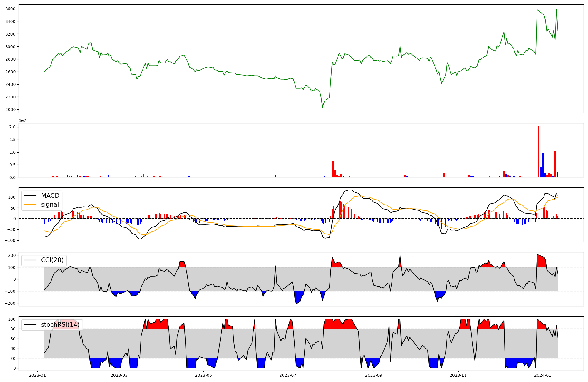Click the 2024-01 x-axis date label

pos(542,375)
